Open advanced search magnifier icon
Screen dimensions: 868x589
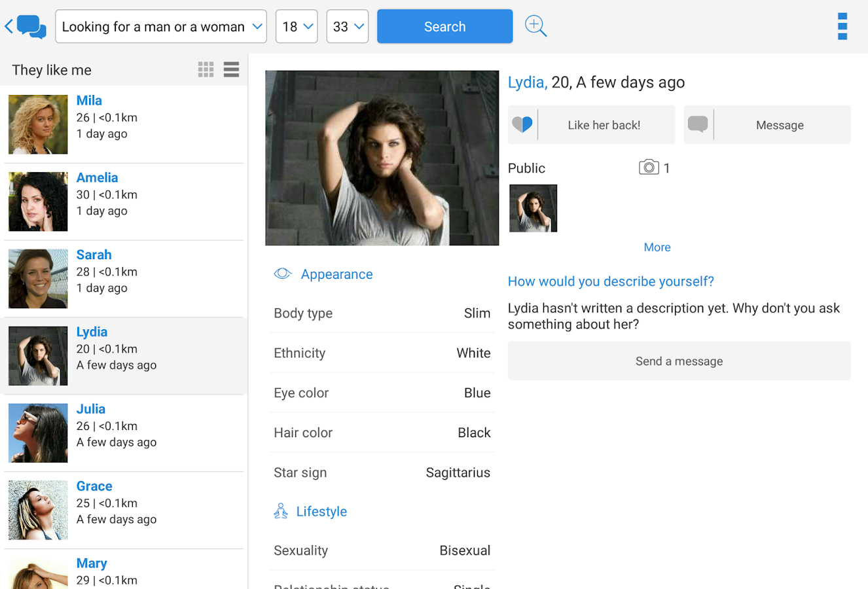(x=535, y=26)
